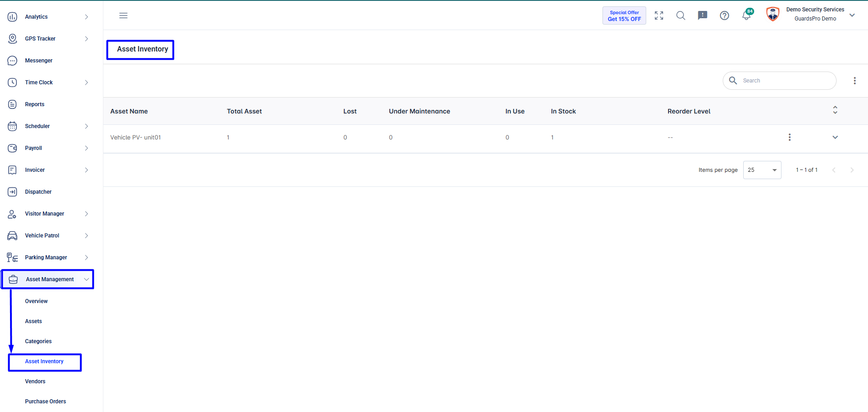The height and width of the screenshot is (412, 868).
Task: Click the Asset Name column header
Action: coord(129,111)
